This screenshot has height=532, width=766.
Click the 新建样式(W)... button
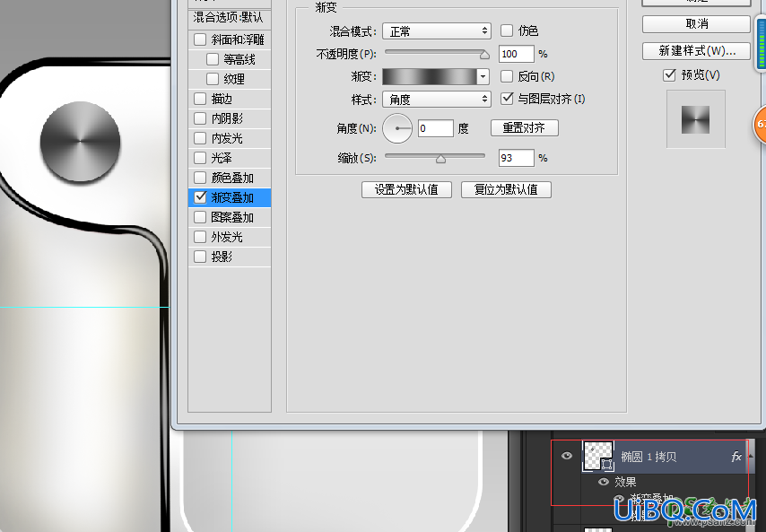(696, 51)
